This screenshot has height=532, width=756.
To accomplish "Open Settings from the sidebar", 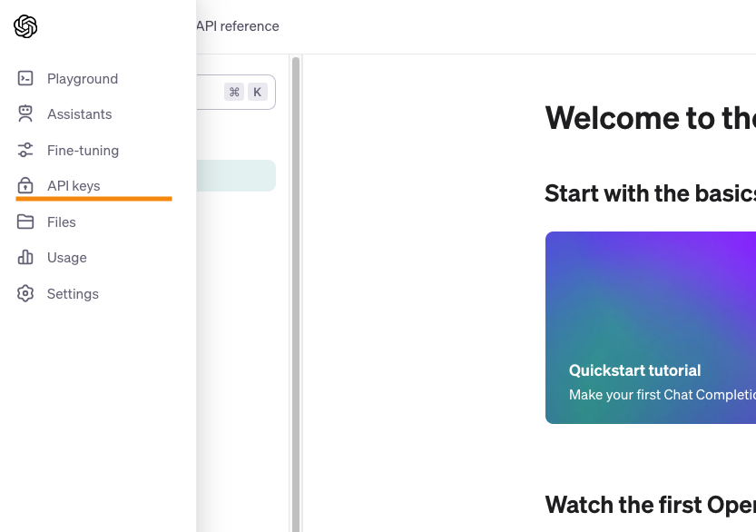I will (x=73, y=294).
